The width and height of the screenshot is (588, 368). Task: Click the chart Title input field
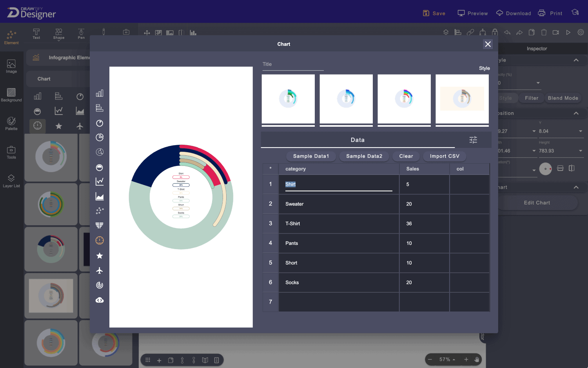click(292, 65)
